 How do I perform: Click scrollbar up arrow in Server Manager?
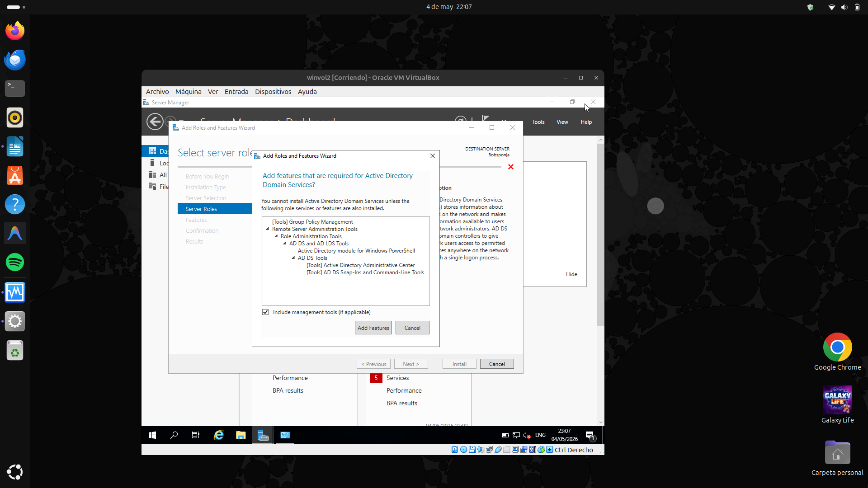pos(601,140)
